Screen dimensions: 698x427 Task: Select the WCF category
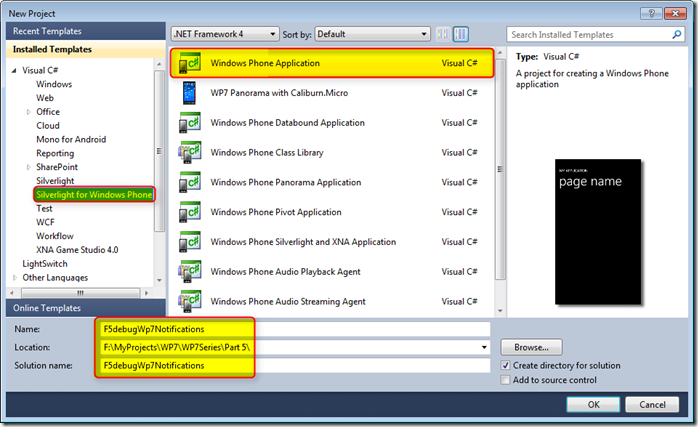coord(45,222)
